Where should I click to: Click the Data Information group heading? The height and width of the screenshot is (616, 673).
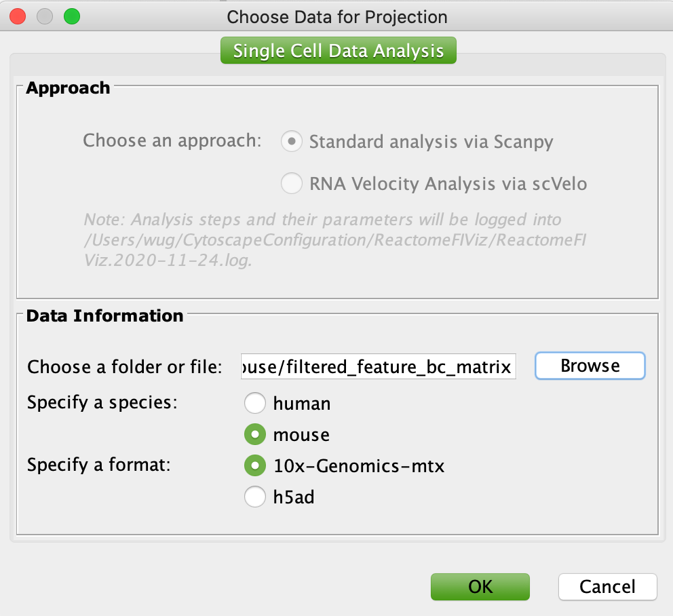click(104, 315)
